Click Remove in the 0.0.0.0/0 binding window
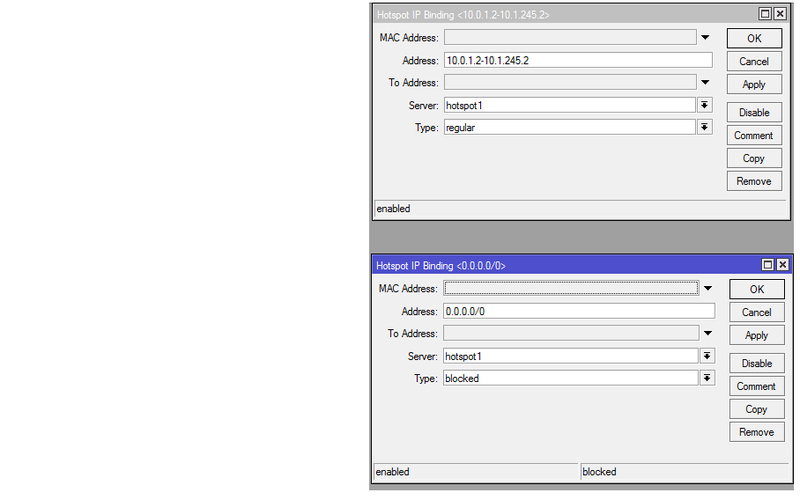Image resolution: width=800 pixels, height=500 pixels. point(757,432)
